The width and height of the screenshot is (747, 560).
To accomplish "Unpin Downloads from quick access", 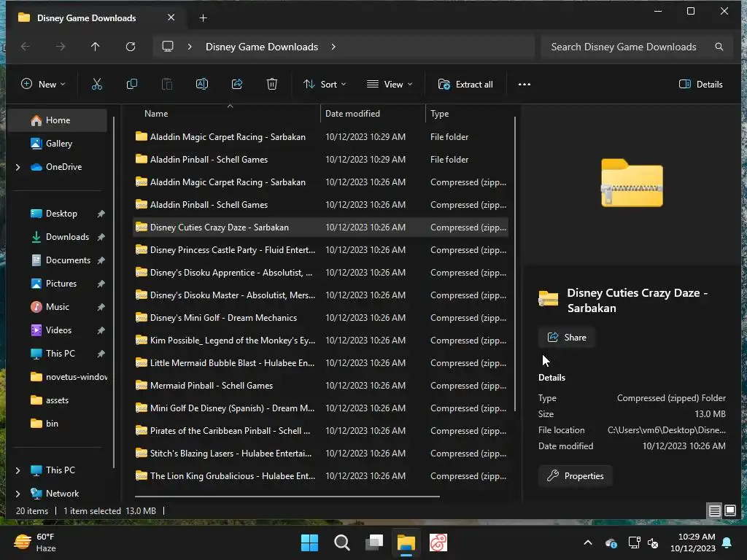I will (101, 237).
